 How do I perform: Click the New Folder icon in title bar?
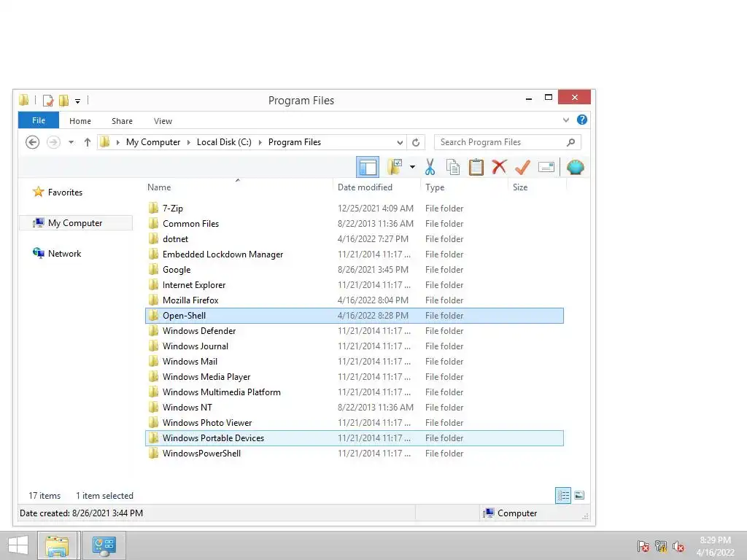click(x=63, y=101)
